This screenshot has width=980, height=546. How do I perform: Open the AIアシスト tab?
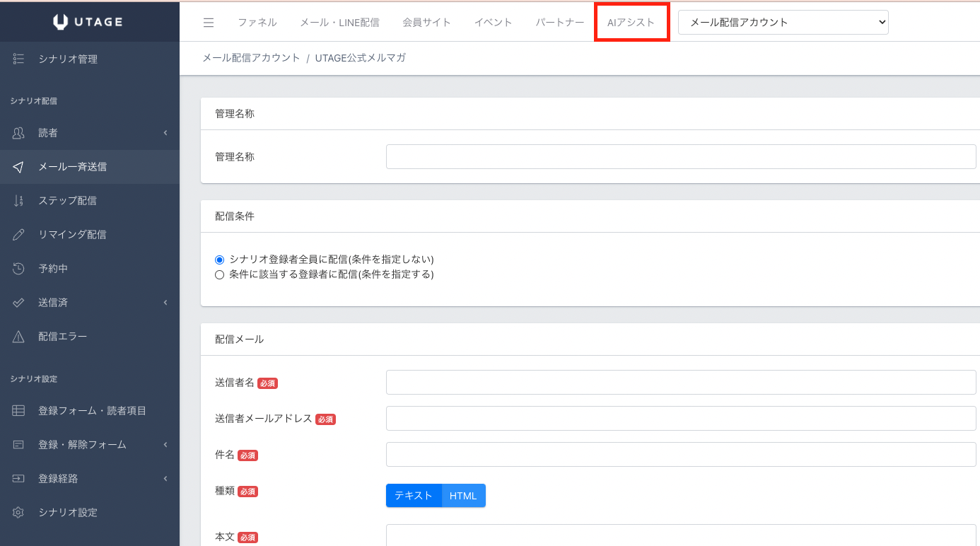[631, 23]
